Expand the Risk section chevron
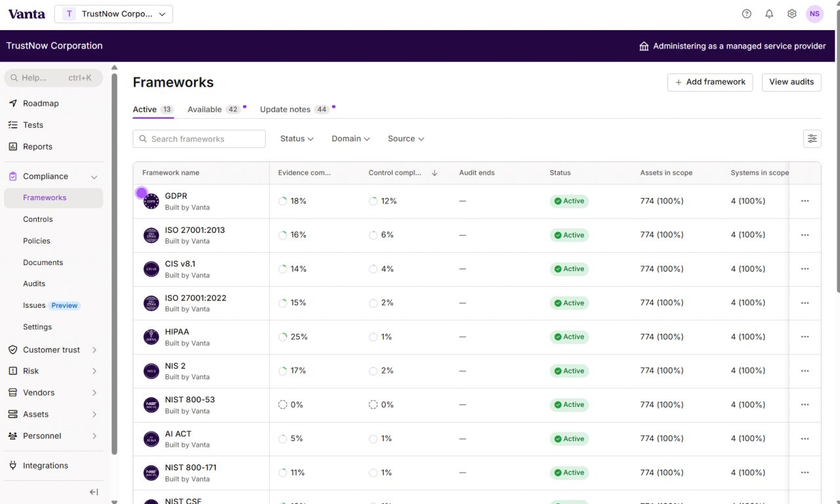The image size is (840, 504). point(94,371)
